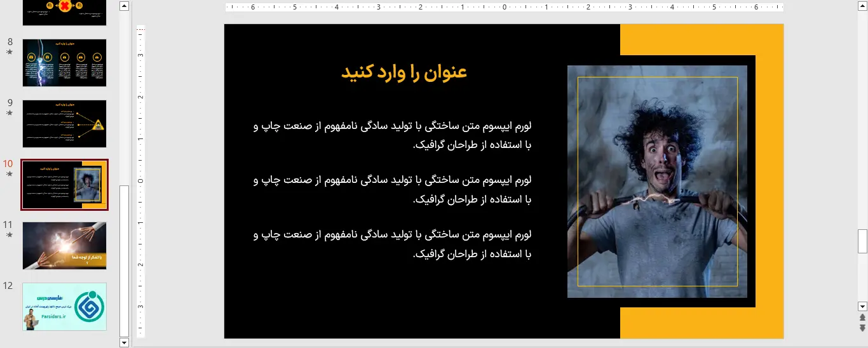Select the partially visible thumbnail above slide 8

click(x=64, y=13)
